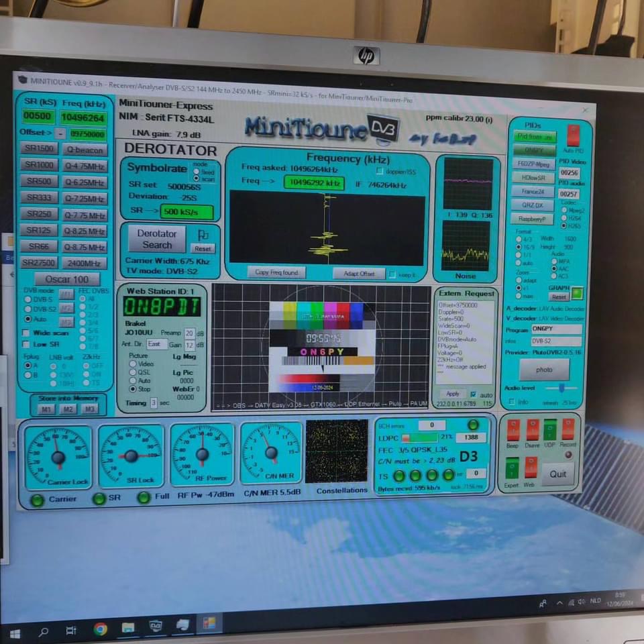Select the France24 PID preset
Viewport: 644px width, 644px height.
coord(533,191)
